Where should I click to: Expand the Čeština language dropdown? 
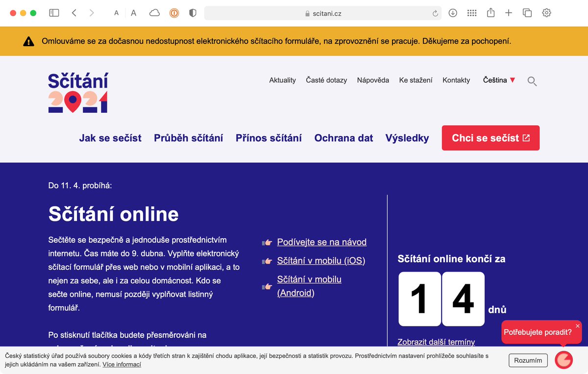[x=499, y=80]
